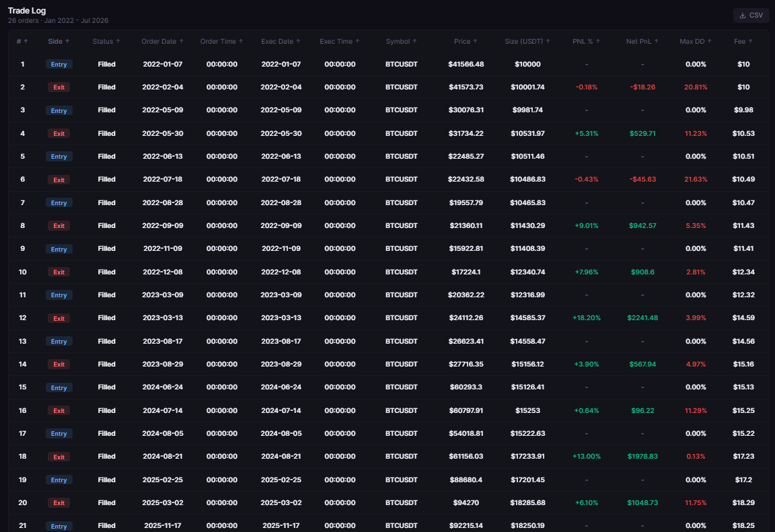Viewport: 775px width, 532px height.
Task: Click price $41566.48
Action: [466, 64]
